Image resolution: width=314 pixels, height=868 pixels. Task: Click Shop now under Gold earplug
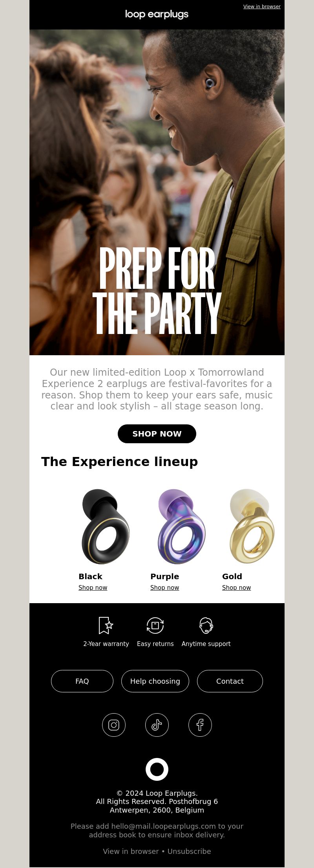coord(236,587)
